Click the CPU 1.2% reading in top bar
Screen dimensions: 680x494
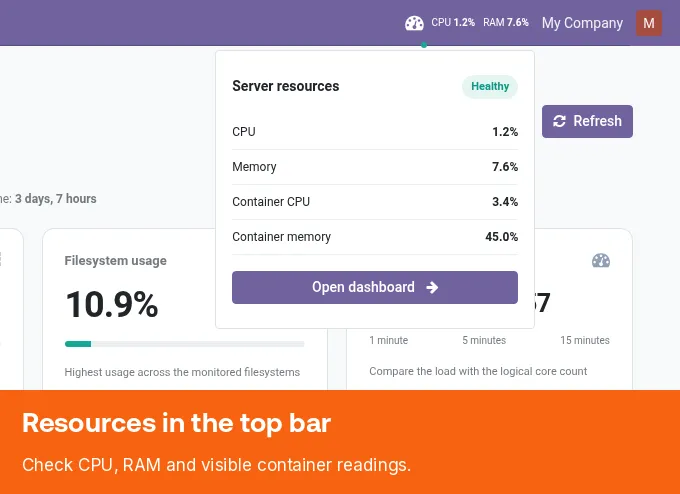[453, 23]
